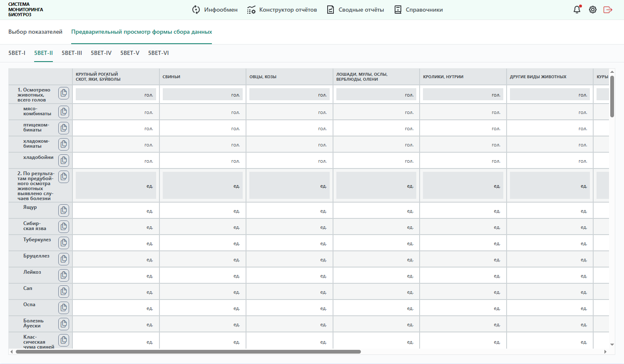The width and height of the screenshot is (624, 364).
Task: Click Туберкулез field under Овцы, козы
Action: tap(289, 243)
